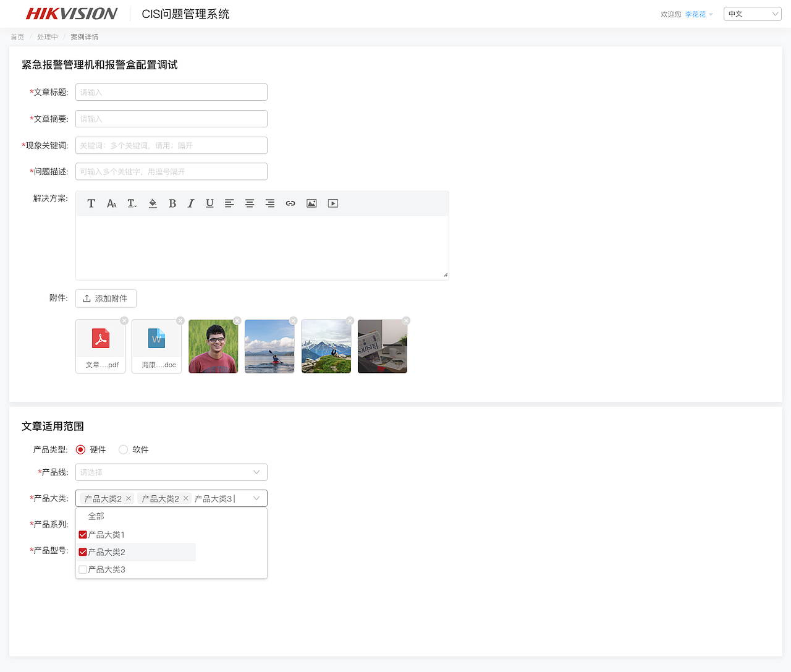Image resolution: width=791 pixels, height=672 pixels.
Task: Apply bold formatting in the solution editor
Action: [172, 203]
